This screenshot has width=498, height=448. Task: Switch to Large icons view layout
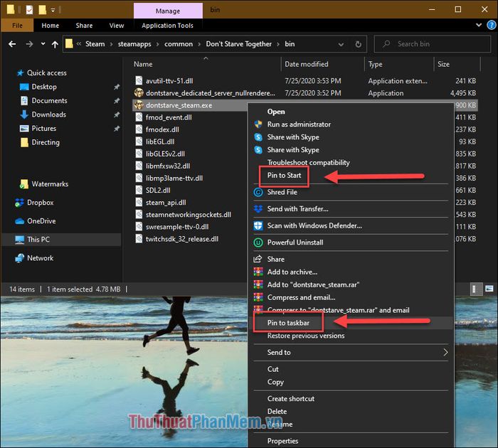click(489, 289)
